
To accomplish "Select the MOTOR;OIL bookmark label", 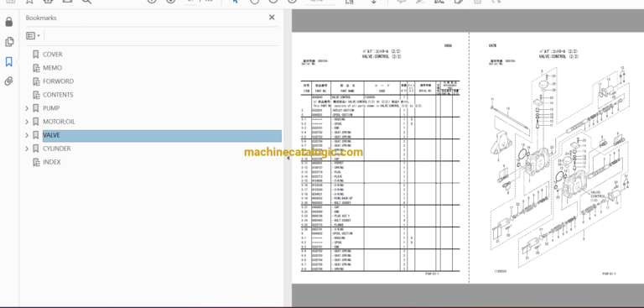I will point(60,122).
